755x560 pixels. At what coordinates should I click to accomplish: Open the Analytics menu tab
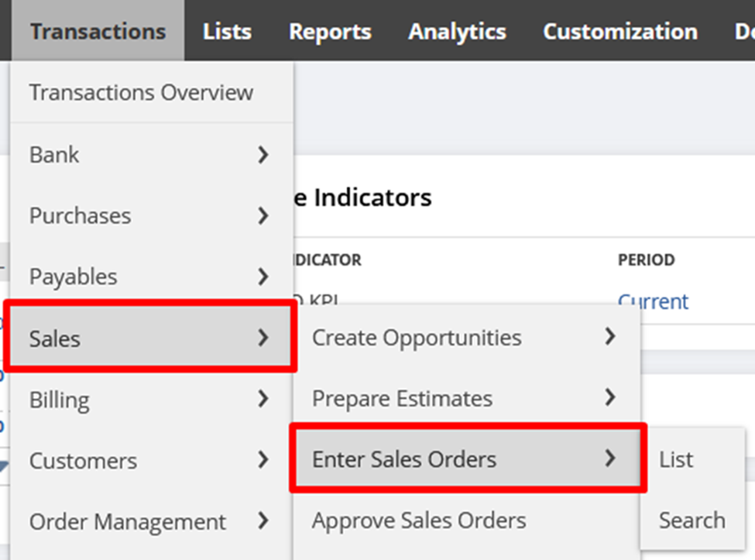(457, 32)
